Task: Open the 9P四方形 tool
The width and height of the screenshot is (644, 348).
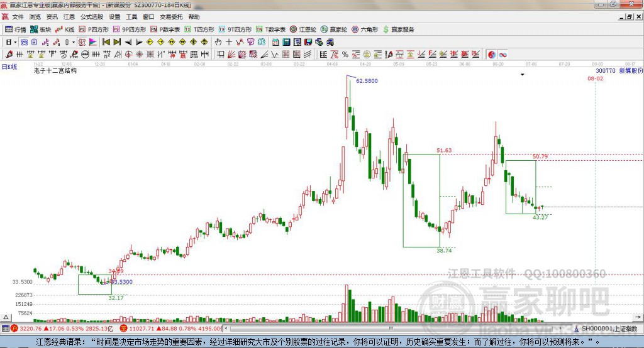Action: tap(130, 29)
